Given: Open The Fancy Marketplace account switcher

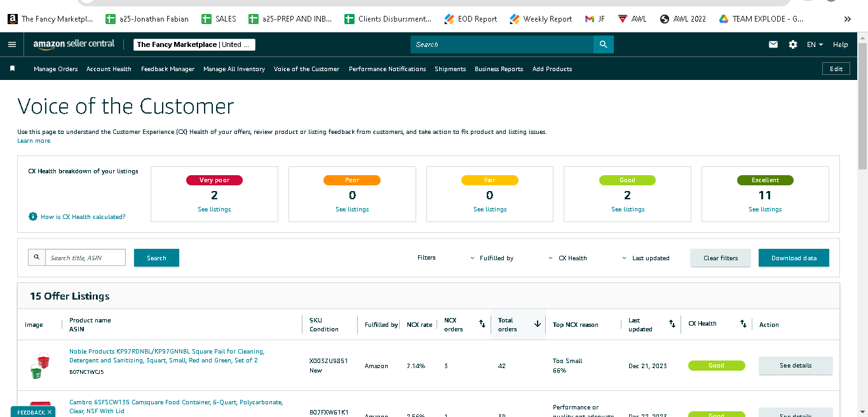Looking at the screenshot, I should coord(194,44).
